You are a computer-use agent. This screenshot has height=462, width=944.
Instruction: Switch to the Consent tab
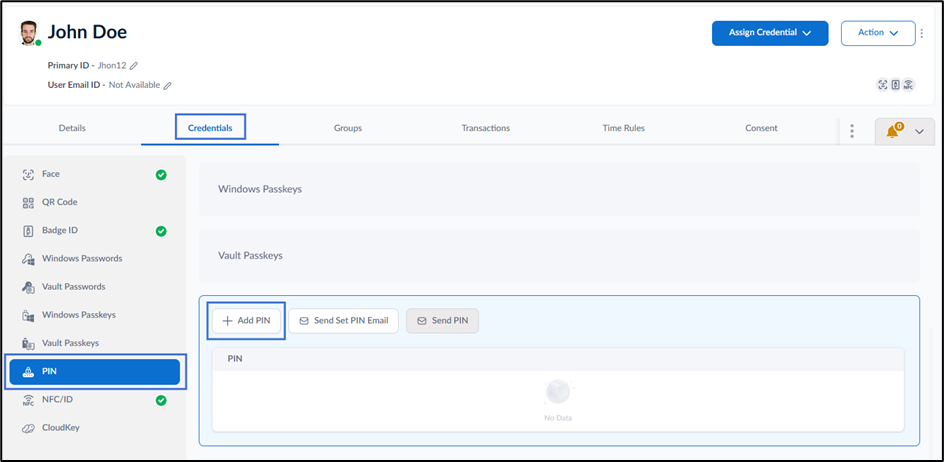(x=762, y=128)
